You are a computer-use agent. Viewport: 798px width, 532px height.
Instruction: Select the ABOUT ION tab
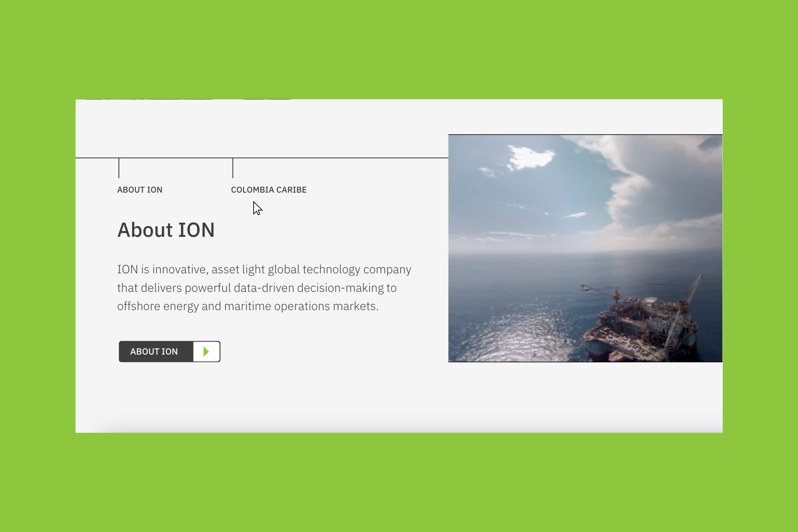click(x=140, y=190)
